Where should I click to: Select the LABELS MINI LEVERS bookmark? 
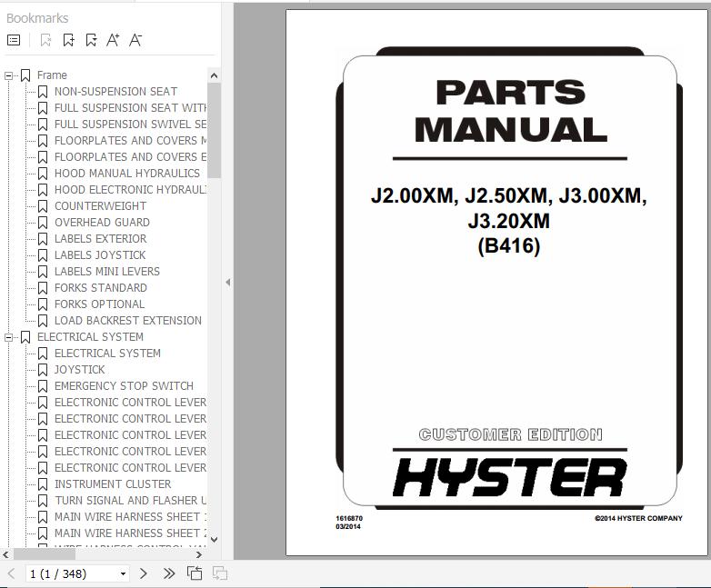[107, 271]
